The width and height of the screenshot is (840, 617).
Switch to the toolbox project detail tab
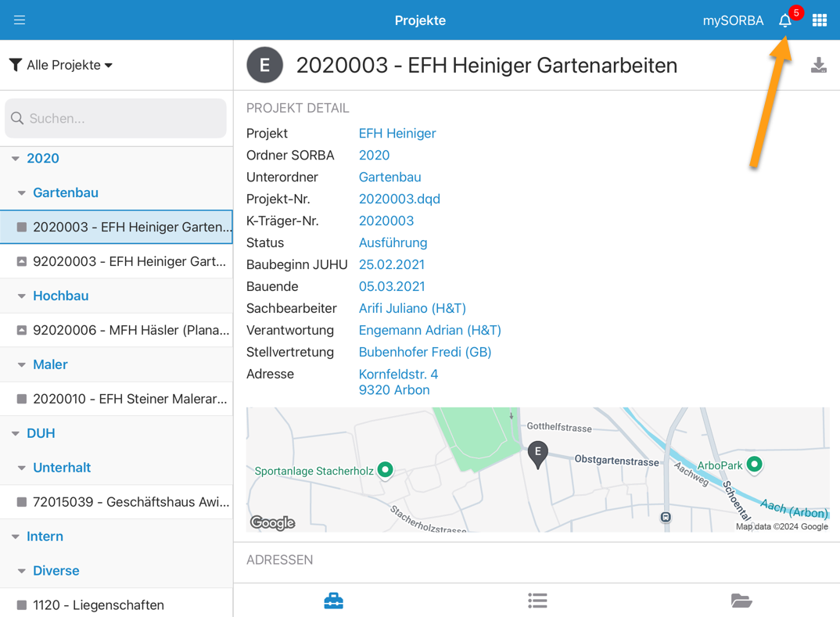[x=334, y=600]
